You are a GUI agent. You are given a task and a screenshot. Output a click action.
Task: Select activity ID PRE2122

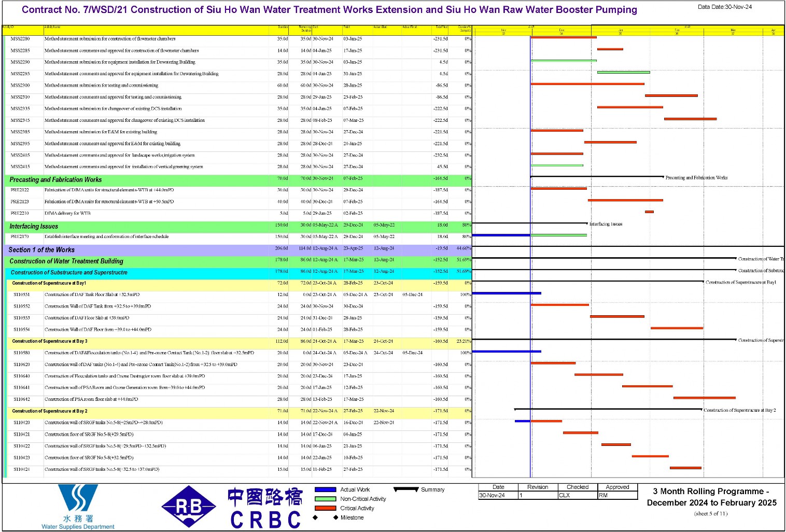point(20,190)
